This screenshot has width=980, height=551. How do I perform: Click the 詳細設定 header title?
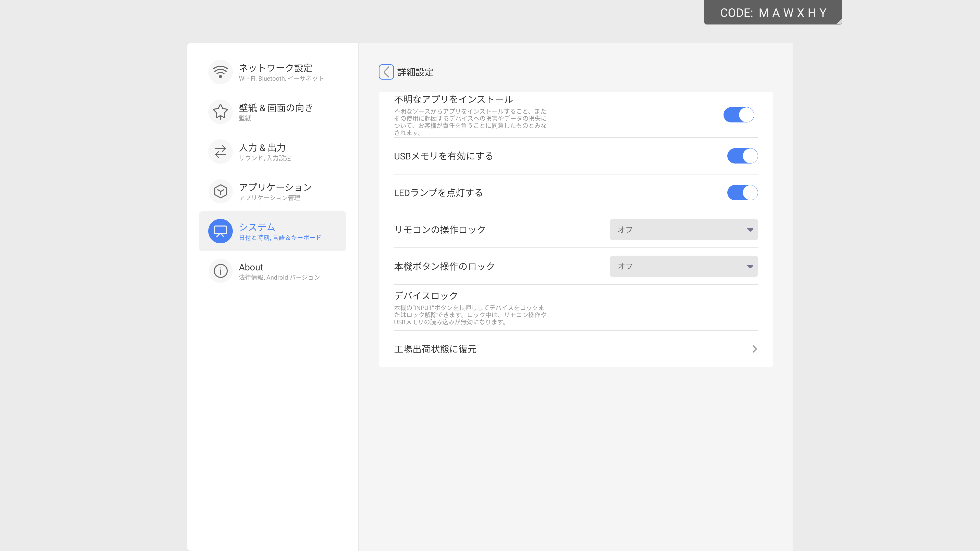click(415, 72)
